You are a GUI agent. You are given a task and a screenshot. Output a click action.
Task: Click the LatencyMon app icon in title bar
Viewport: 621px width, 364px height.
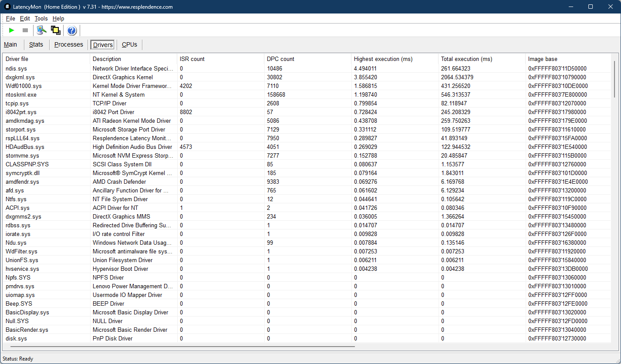7,7
